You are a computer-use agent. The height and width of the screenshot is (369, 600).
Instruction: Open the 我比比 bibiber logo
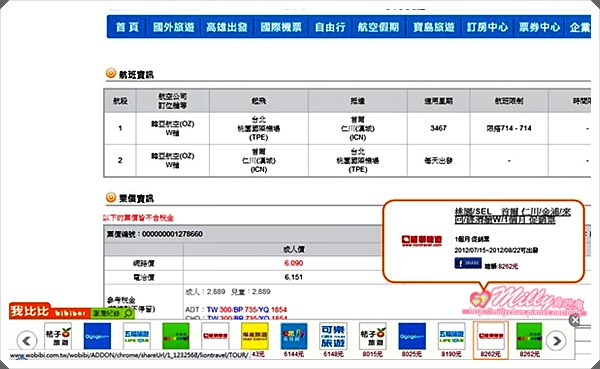tap(29, 311)
